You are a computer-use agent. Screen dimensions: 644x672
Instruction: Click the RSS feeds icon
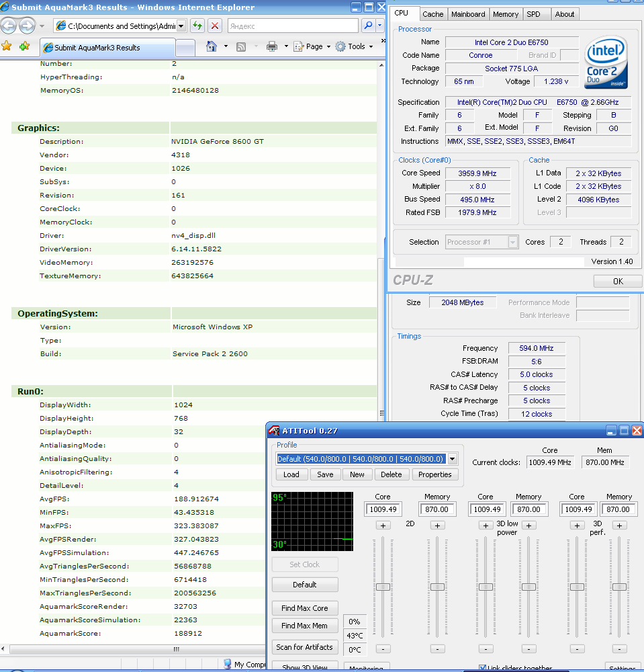point(241,47)
